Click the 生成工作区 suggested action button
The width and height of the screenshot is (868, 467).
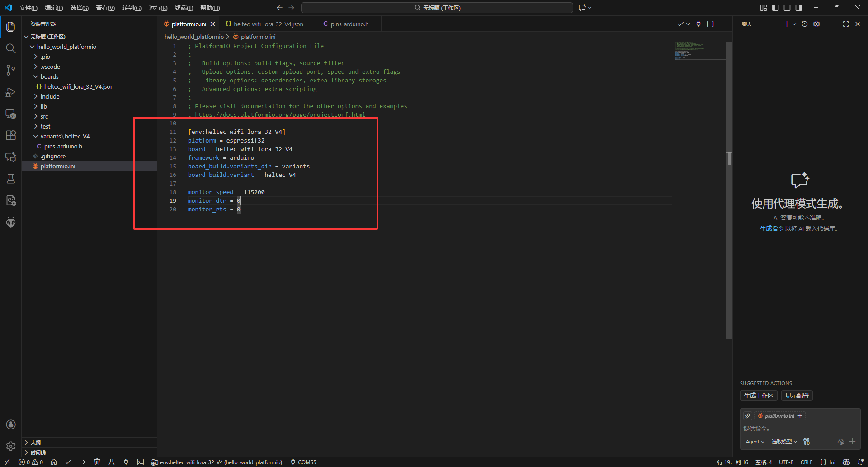click(759, 396)
